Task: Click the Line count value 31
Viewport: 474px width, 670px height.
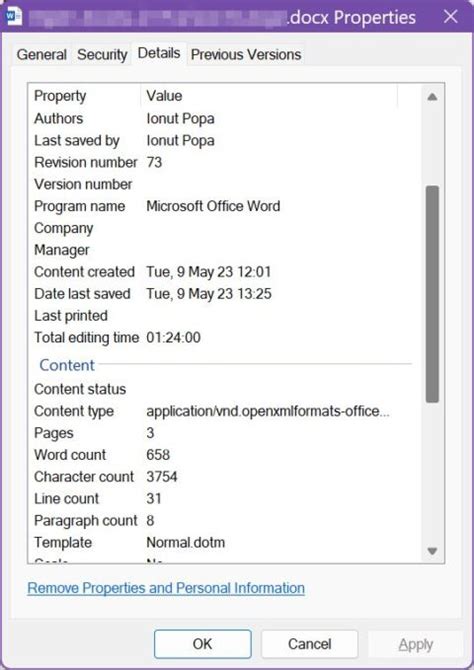Action: (x=154, y=499)
